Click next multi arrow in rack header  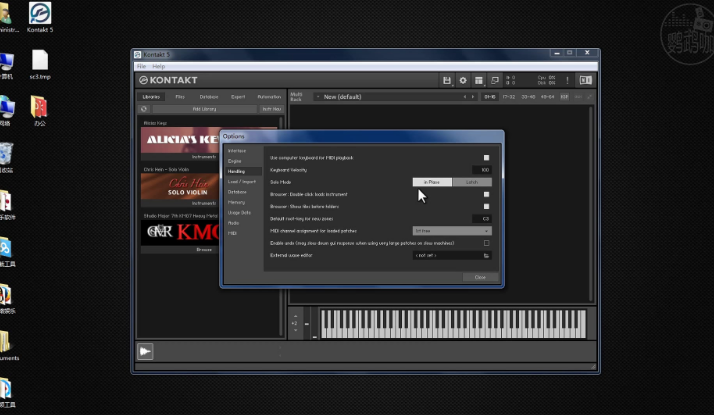click(x=473, y=97)
